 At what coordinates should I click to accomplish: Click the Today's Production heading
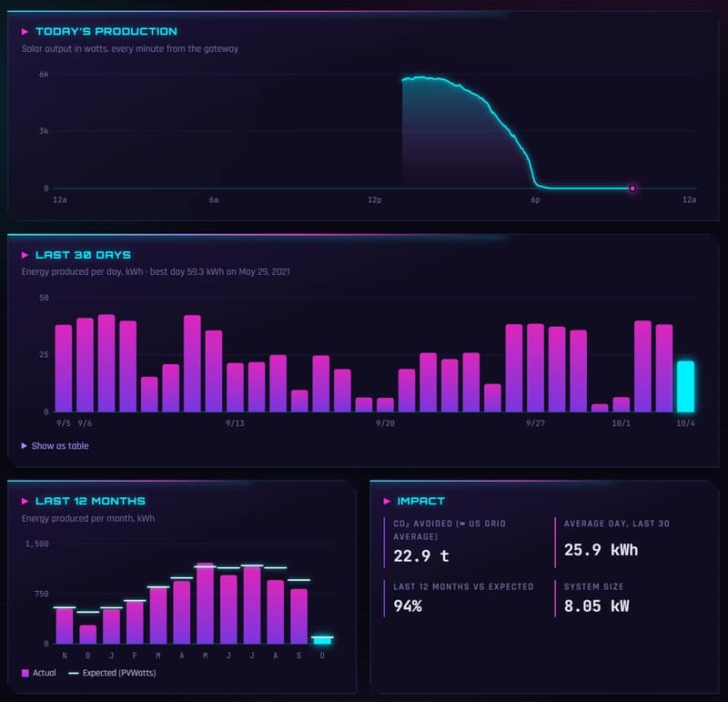[106, 32]
